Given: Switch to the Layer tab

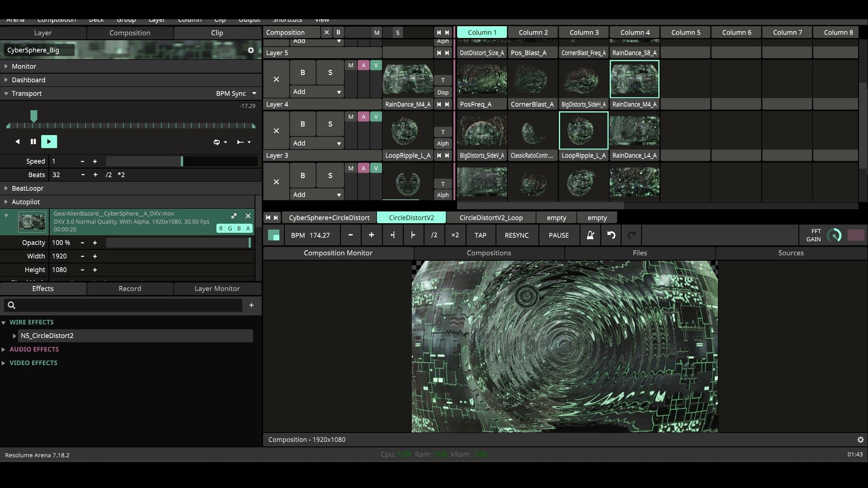Looking at the screenshot, I should (43, 33).
